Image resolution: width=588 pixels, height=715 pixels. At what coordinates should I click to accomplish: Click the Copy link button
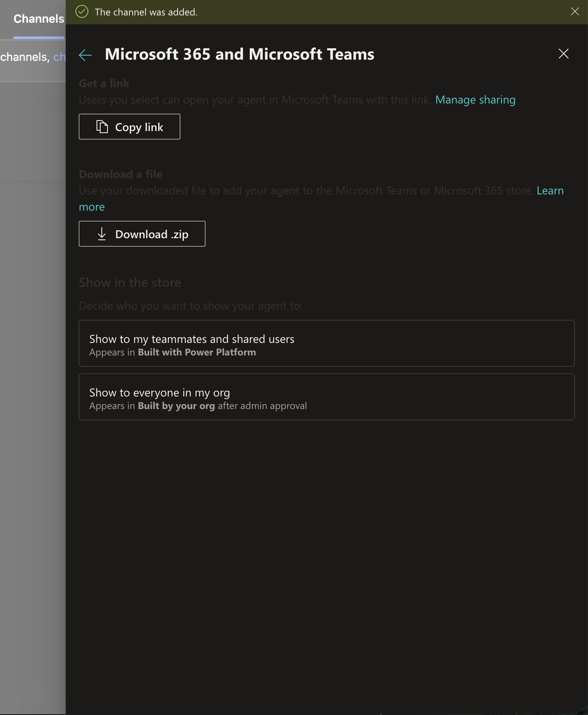point(129,127)
